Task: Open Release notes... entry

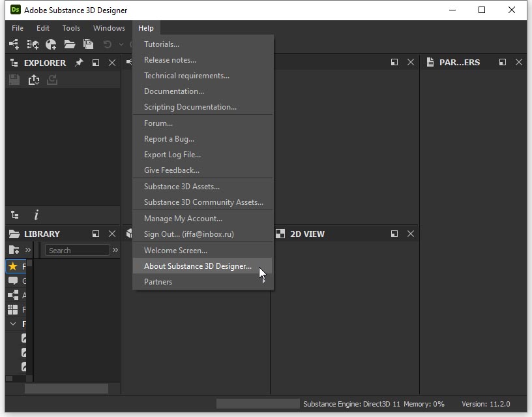Action: point(203,60)
